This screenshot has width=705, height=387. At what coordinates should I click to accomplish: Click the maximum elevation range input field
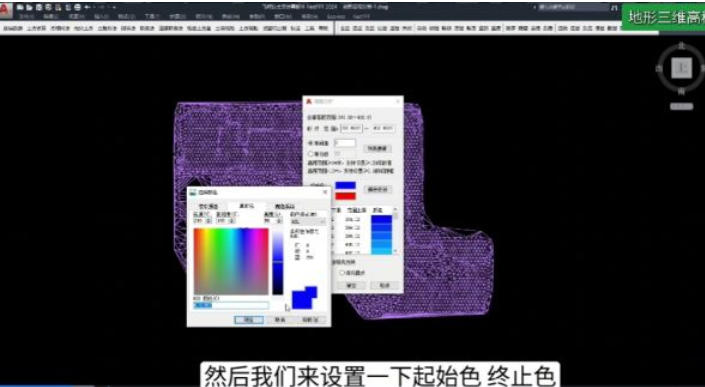[x=384, y=129]
